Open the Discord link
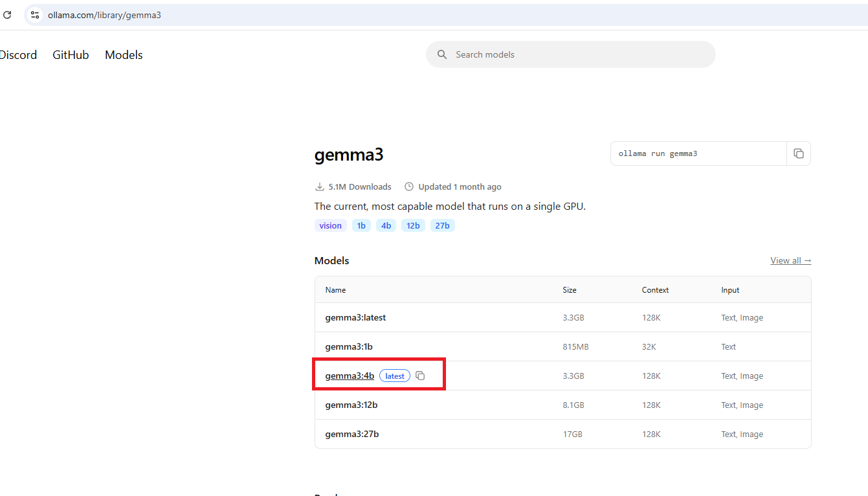Image resolution: width=868 pixels, height=496 pixels. click(x=18, y=55)
